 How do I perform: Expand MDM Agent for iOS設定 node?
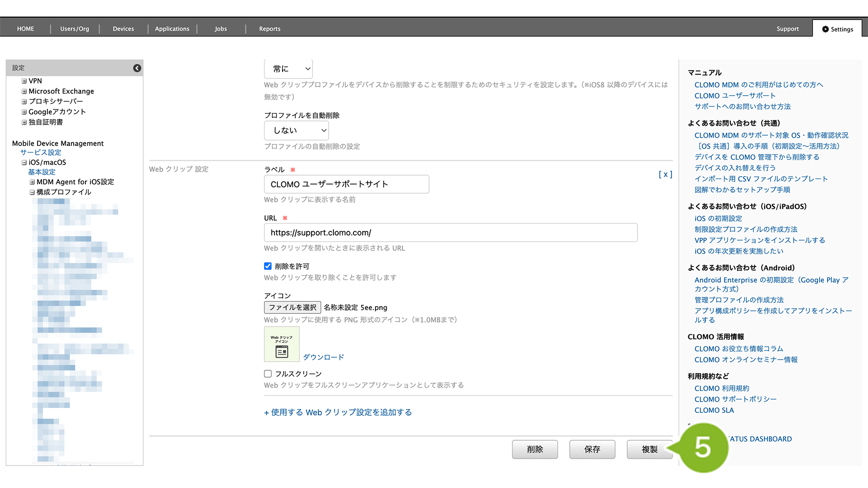point(32,182)
